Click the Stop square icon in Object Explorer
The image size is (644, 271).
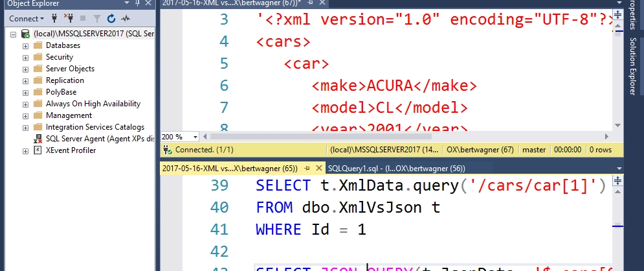tap(83, 19)
